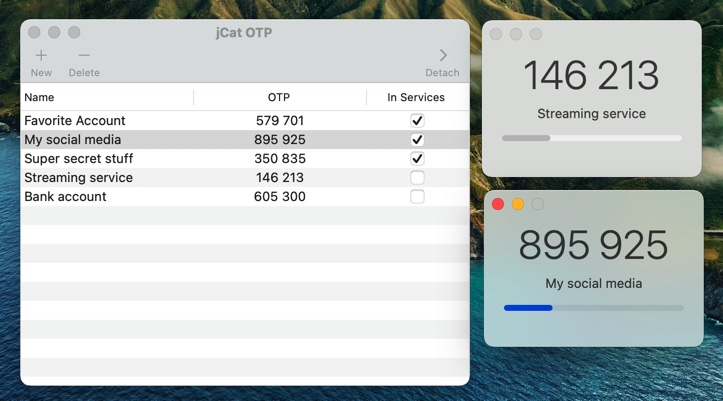
Task: Click the OTP column header
Action: click(279, 97)
